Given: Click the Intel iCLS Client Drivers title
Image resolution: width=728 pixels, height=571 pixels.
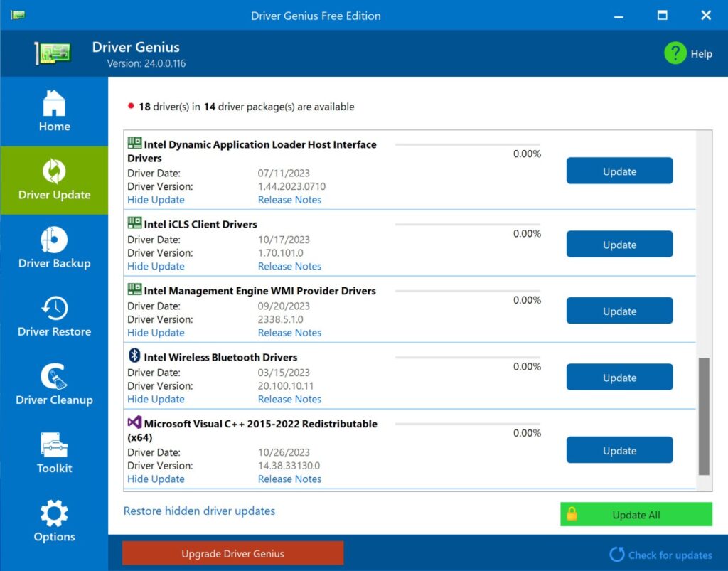Looking at the screenshot, I should pos(200,224).
